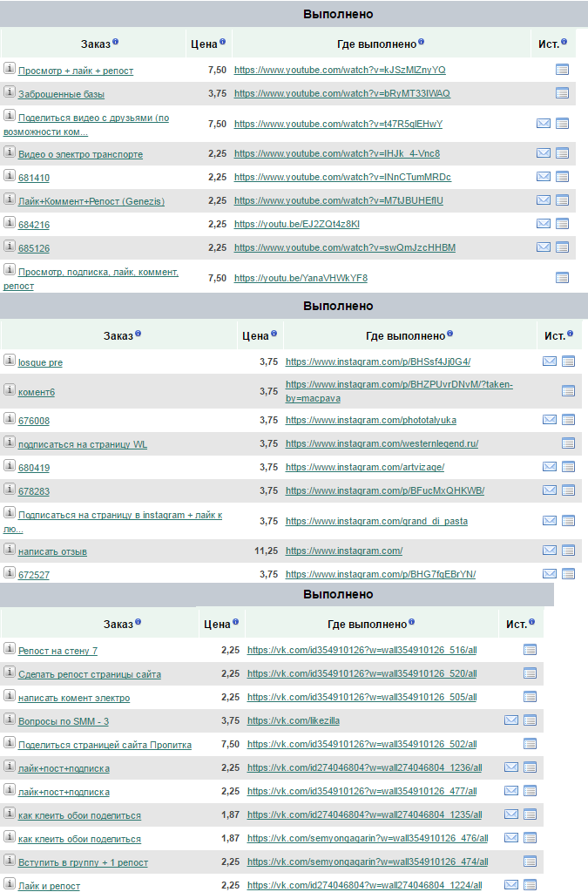Open history icon in 'Репост на стену 7' row
Viewport: 588px width, 892px height.
[x=530, y=650]
